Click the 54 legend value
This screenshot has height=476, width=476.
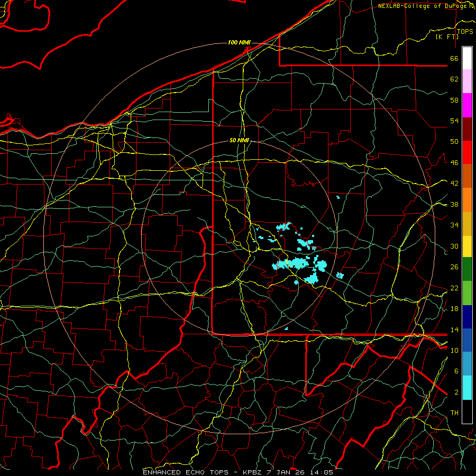(454, 121)
